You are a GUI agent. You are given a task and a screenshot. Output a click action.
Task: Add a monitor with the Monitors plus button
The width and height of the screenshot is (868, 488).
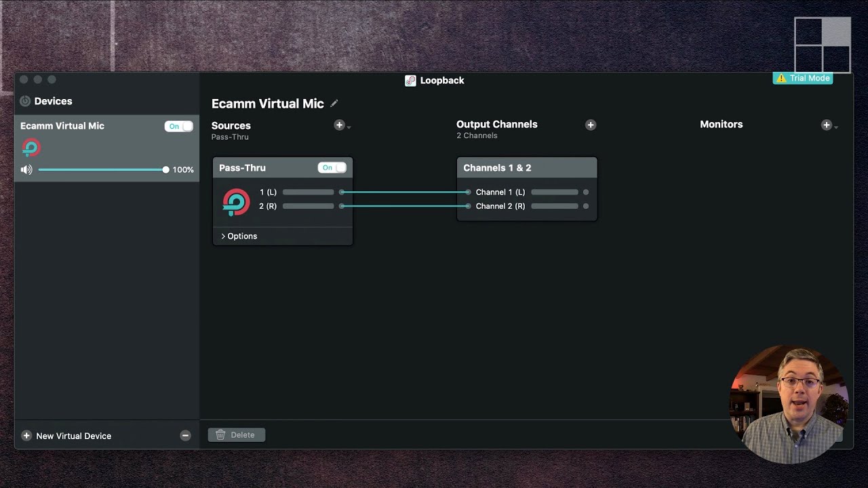coord(826,125)
